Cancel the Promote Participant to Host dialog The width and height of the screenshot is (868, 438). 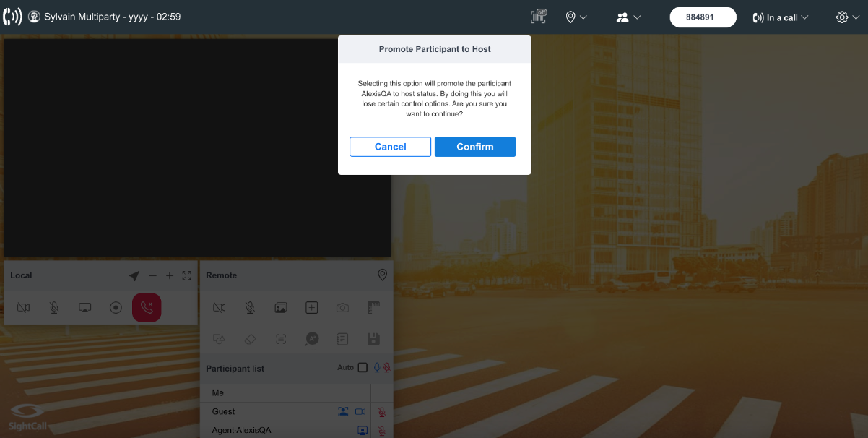391,147
